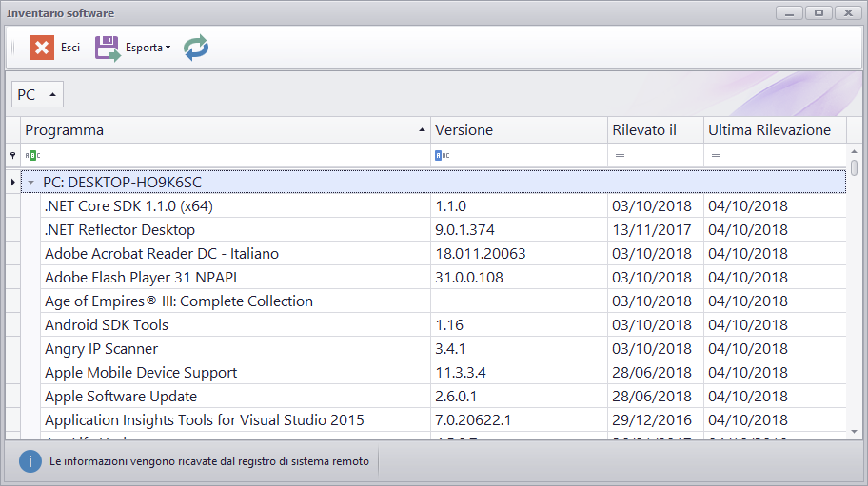Click the toolbar grip handle
Screen dimensions: 868x486
click(12, 49)
